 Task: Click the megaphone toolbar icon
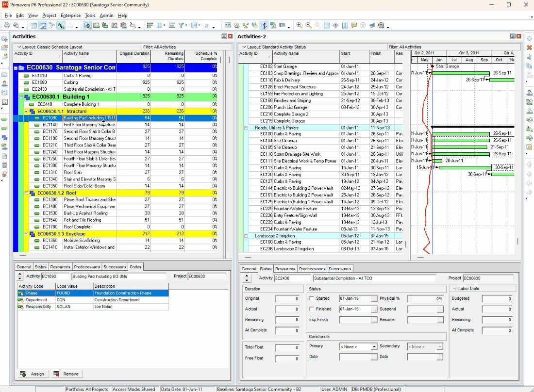[x=372, y=26]
